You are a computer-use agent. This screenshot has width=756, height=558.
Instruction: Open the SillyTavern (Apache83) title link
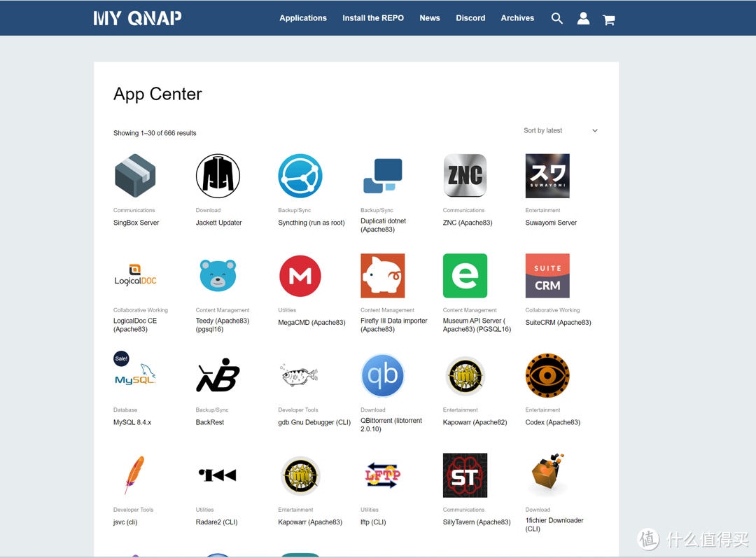(x=477, y=522)
